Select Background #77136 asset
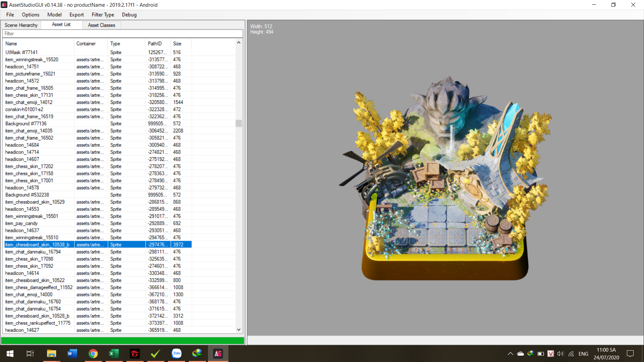 coord(98,124)
